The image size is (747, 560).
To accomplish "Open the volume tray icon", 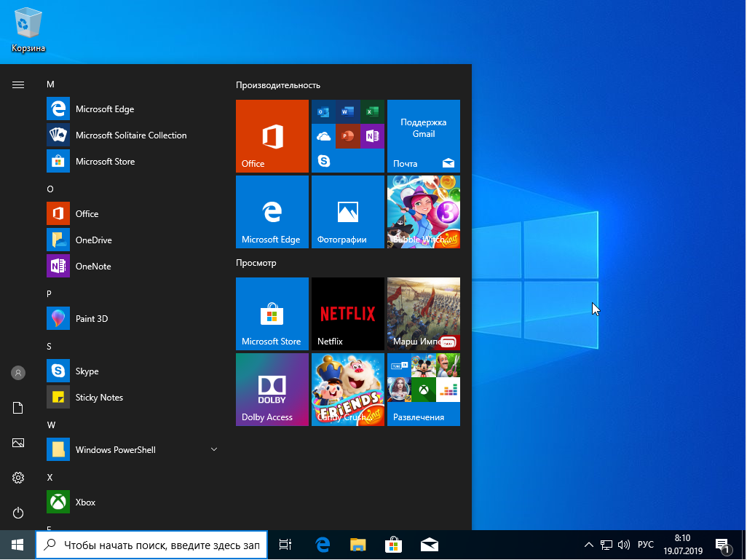I will pyautogui.click(x=624, y=545).
